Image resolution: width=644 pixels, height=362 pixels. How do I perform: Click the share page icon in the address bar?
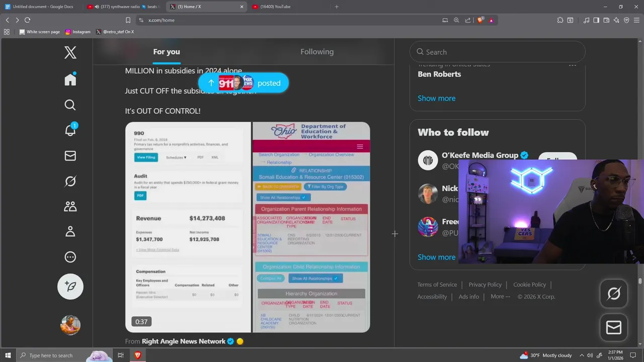coord(468,20)
